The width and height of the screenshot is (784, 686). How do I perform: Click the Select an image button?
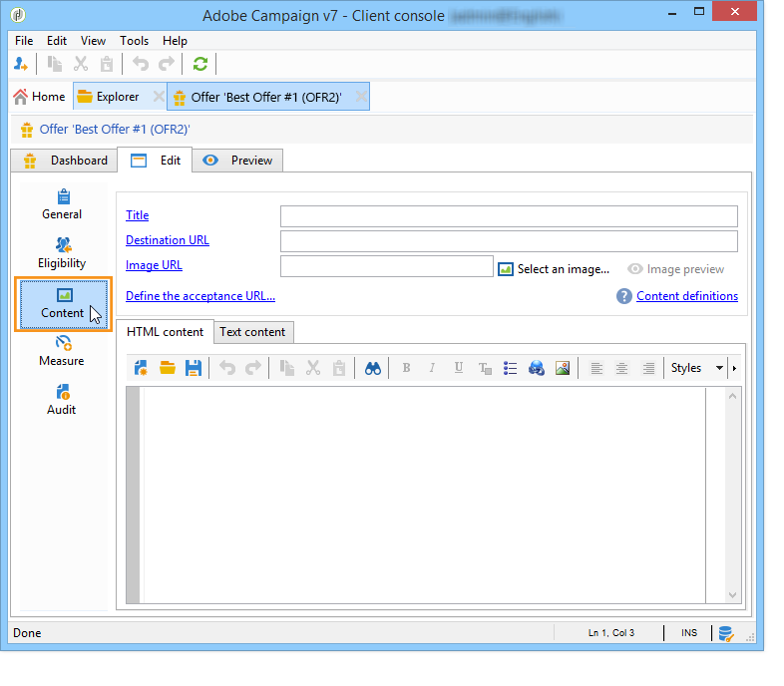tap(554, 269)
